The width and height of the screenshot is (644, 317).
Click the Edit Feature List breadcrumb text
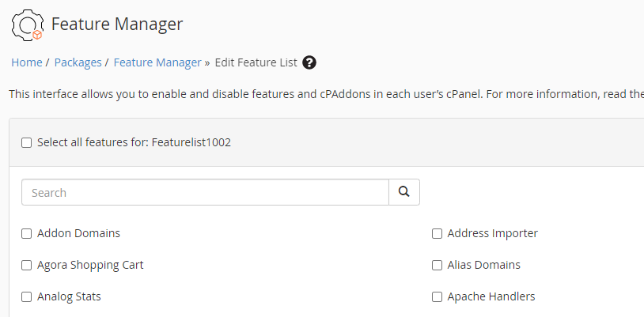click(256, 62)
